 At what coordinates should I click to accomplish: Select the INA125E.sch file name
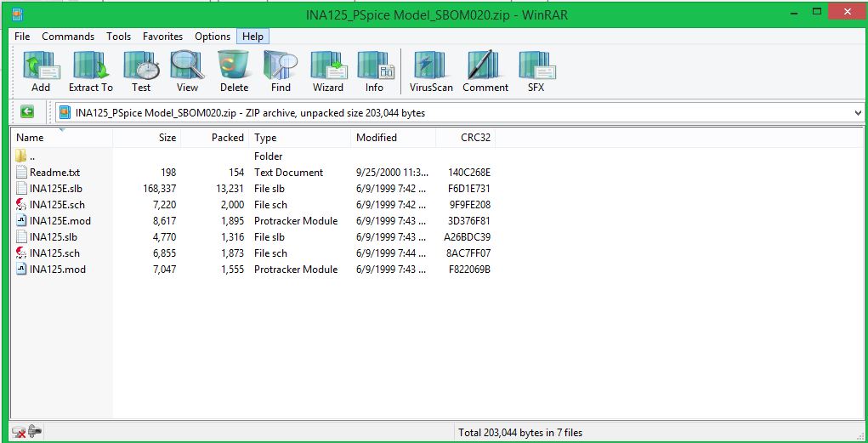tap(58, 204)
